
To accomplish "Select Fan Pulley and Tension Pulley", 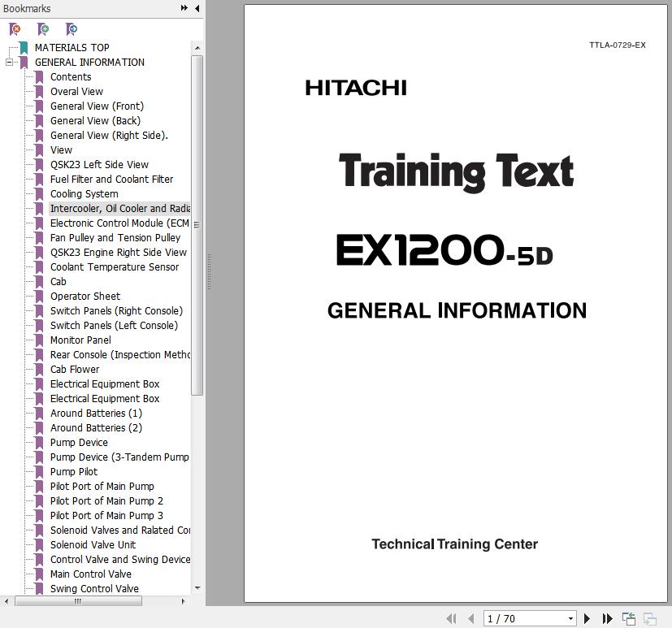I will click(x=115, y=237).
